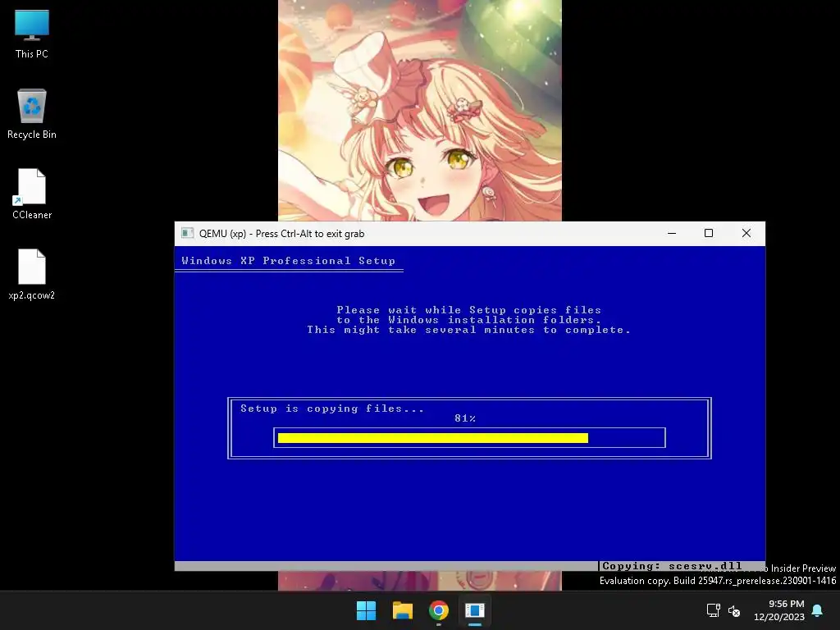Viewport: 840px width, 630px height.
Task: Open the notification bell icon
Action: (x=818, y=610)
